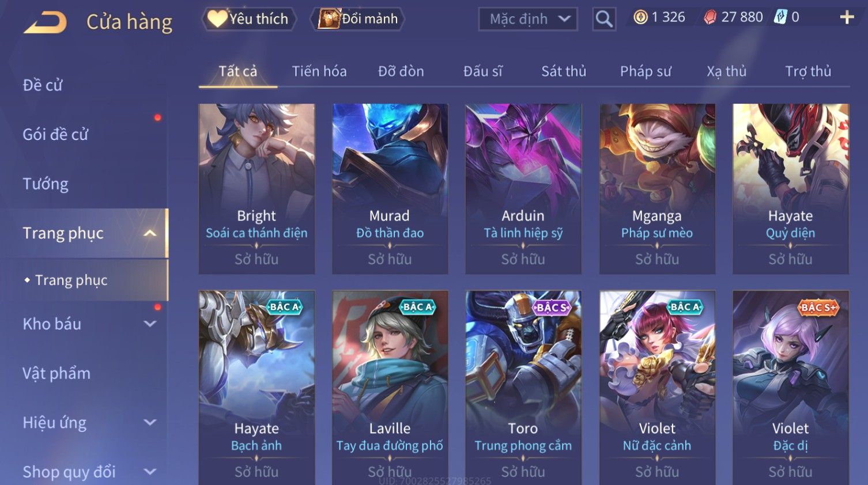Viewport: 868px width, 485px height.
Task: Expand Shop quy đổi sidebar section
Action: point(150,472)
